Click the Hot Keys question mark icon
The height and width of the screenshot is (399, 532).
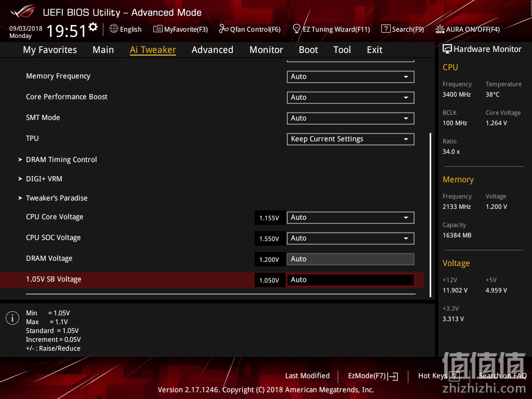tap(454, 376)
